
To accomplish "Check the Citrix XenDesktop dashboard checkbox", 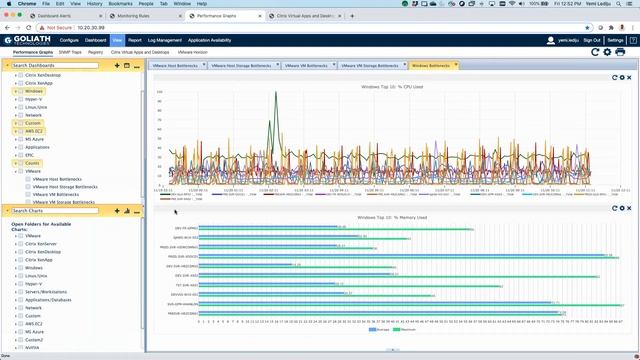I will coord(21,75).
